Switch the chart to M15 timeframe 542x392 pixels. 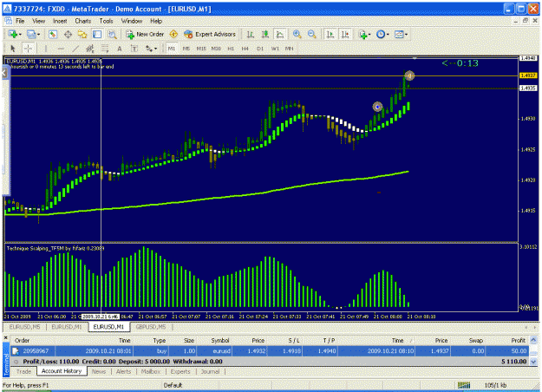(201, 49)
